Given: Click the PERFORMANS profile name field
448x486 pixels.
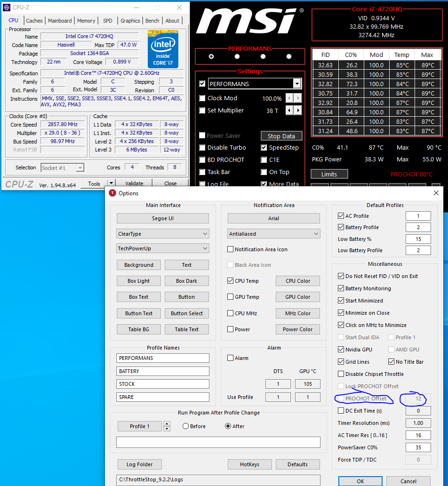Looking at the screenshot, I should [163, 358].
